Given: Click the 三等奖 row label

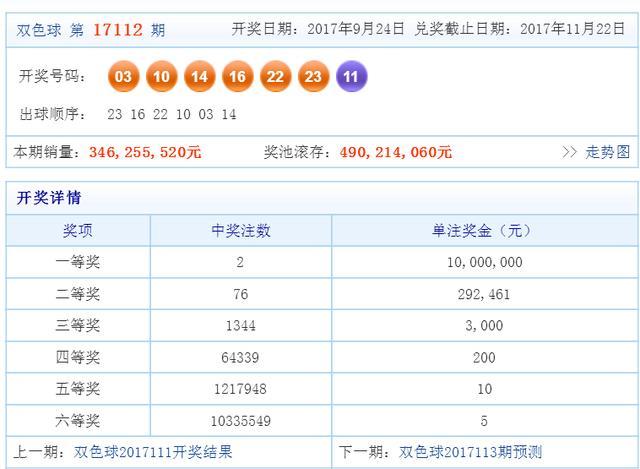Looking at the screenshot, I should [x=78, y=325].
